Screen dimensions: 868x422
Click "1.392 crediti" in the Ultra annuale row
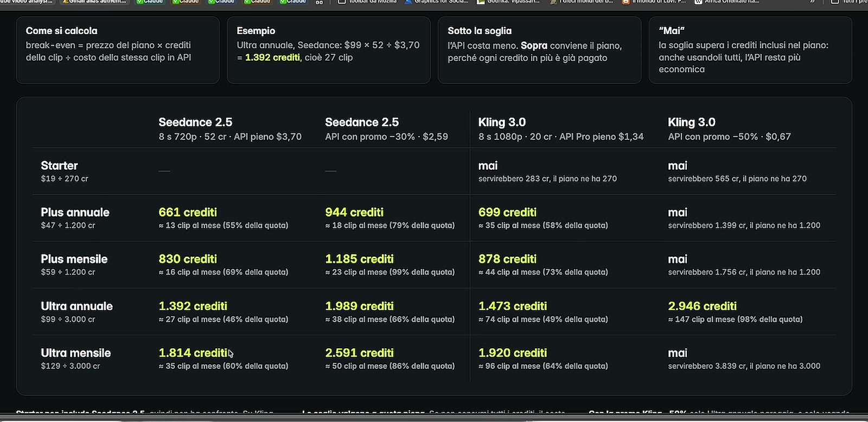pyautogui.click(x=193, y=306)
